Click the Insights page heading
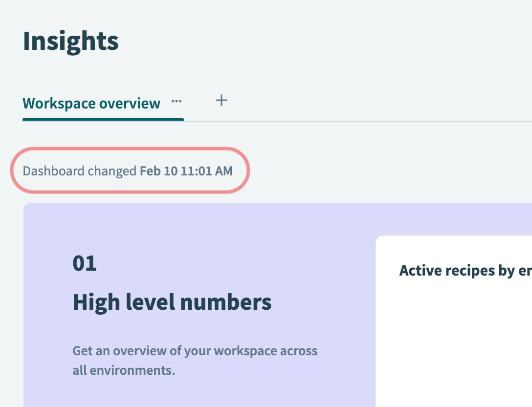The image size is (532, 407). (70, 41)
